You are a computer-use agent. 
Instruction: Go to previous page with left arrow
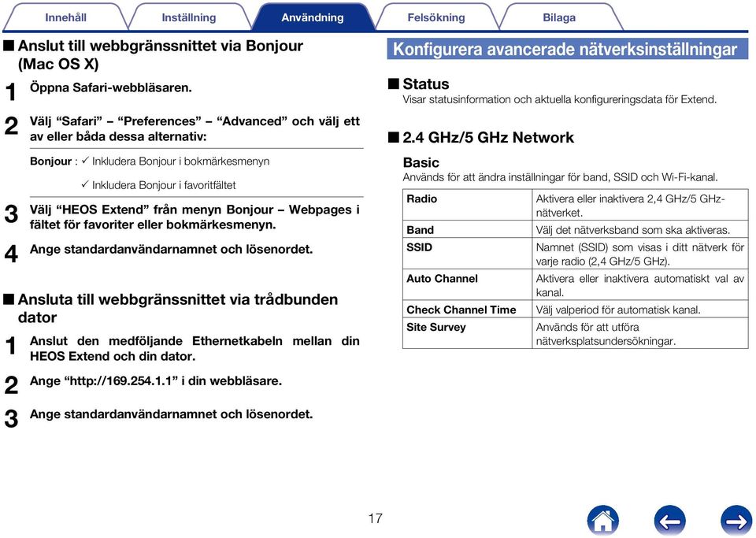(x=669, y=521)
